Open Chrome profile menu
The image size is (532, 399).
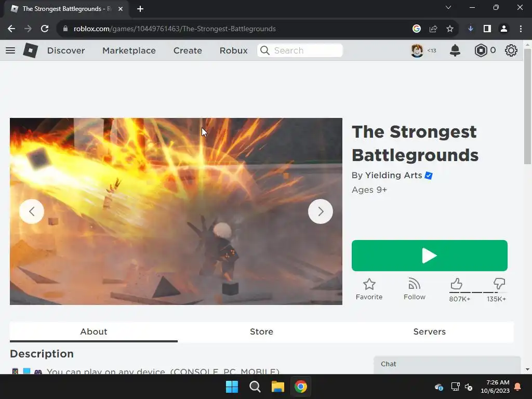tap(504, 29)
